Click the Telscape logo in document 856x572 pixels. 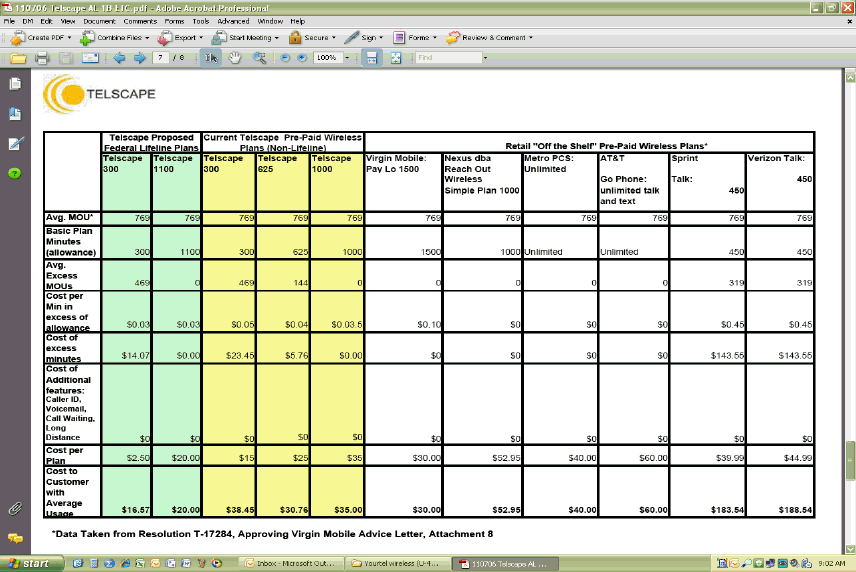99,94
